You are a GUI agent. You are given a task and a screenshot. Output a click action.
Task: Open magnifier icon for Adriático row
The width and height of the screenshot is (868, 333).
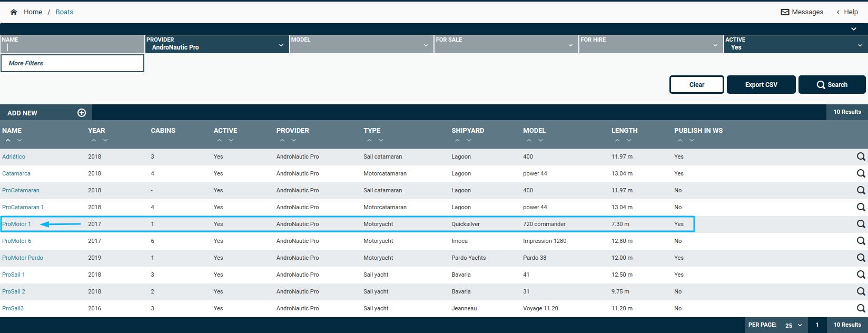[861, 156]
